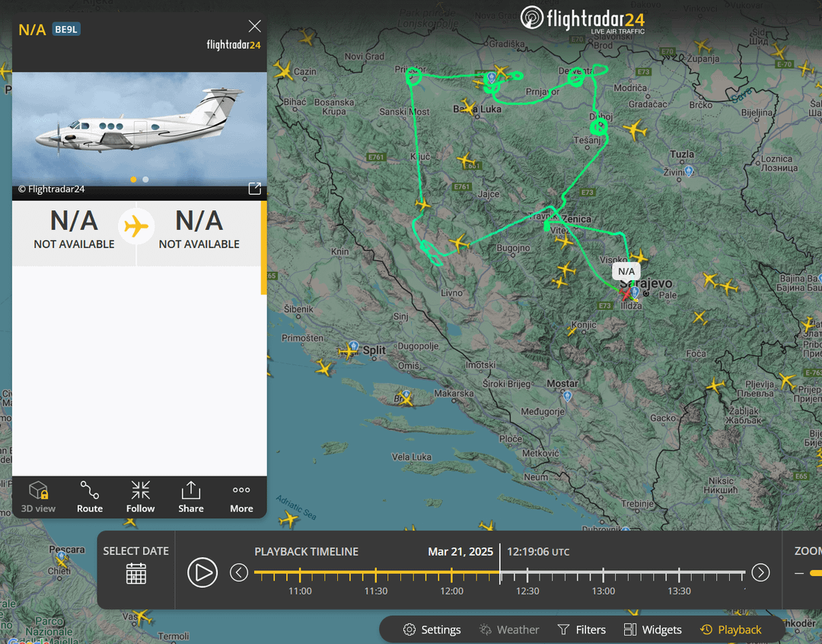822x644 pixels.
Task: Toggle Playback mode
Action: (x=731, y=630)
